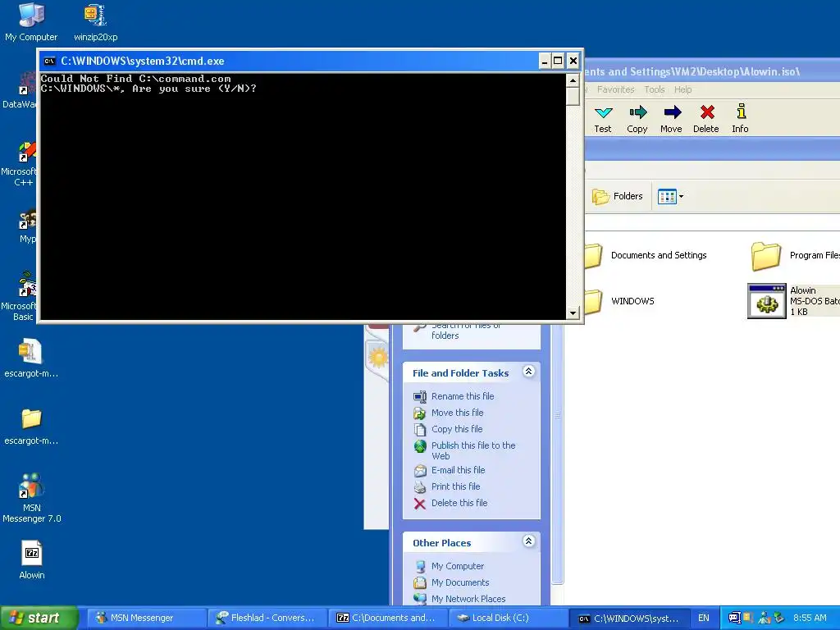This screenshot has height=630, width=840.
Task: Select the escargot-m... zip archive desktop icon
Action: [31, 358]
